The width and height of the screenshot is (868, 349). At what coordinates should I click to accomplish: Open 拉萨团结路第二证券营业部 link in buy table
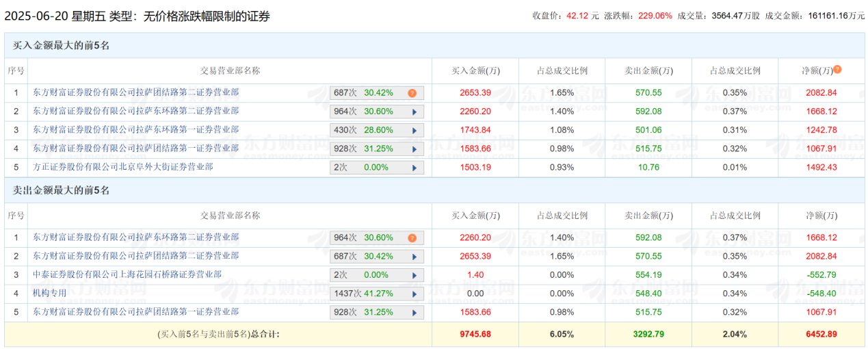[135, 92]
